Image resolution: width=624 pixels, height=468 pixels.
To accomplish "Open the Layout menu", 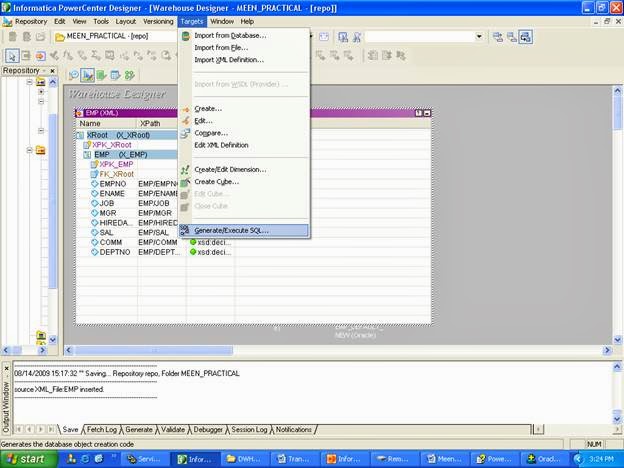I will [x=126, y=21].
